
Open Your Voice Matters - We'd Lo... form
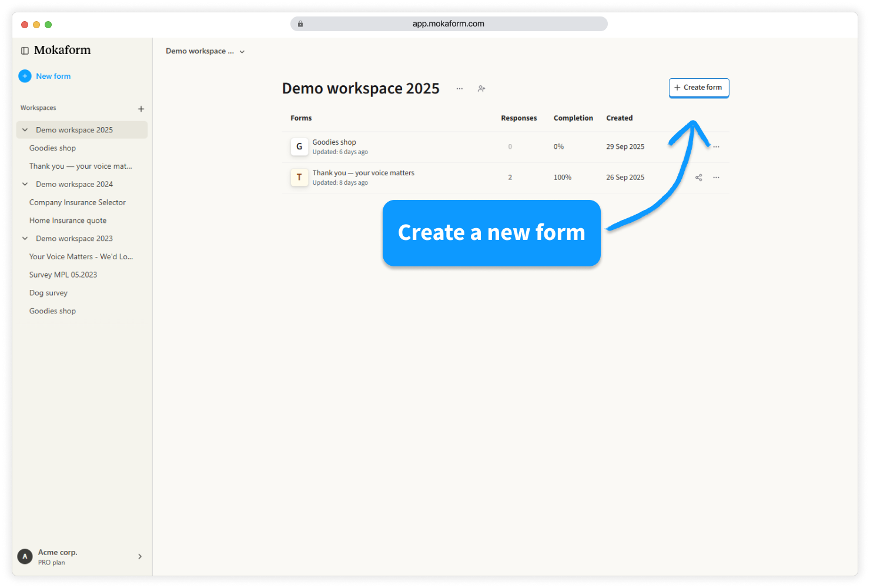(82, 257)
